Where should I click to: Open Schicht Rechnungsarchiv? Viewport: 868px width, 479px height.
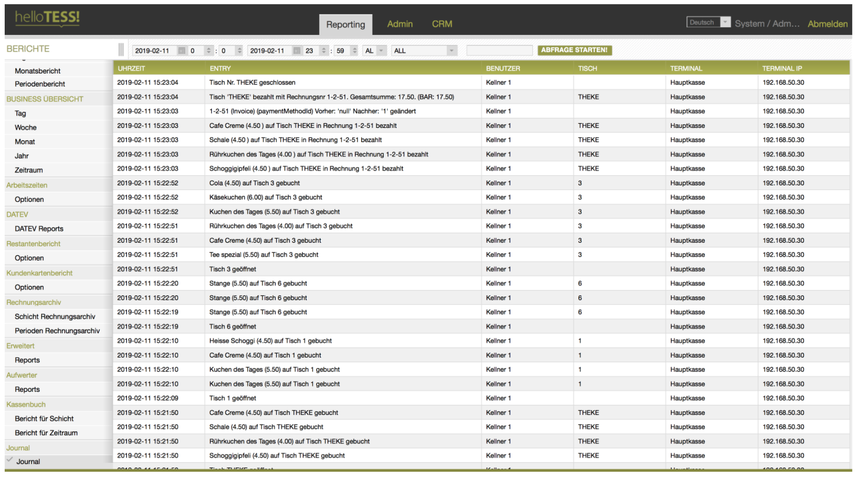pyautogui.click(x=55, y=317)
